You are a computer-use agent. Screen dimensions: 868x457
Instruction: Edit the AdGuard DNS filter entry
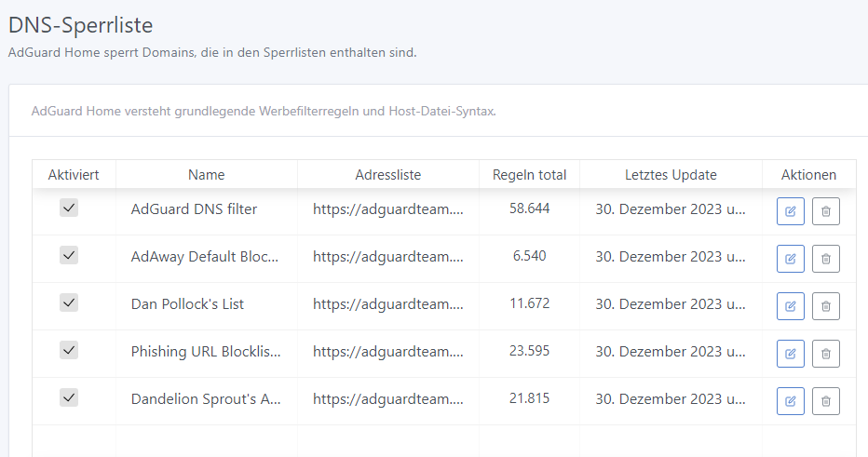pos(790,211)
